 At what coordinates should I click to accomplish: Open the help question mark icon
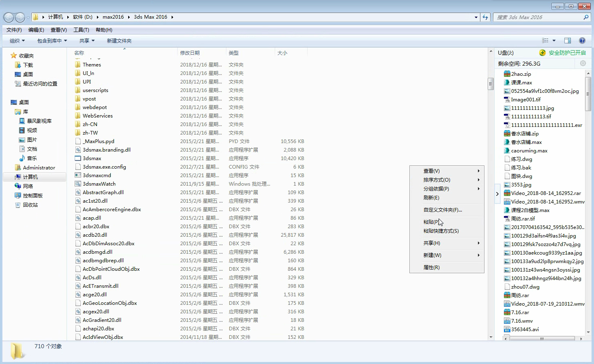point(582,41)
